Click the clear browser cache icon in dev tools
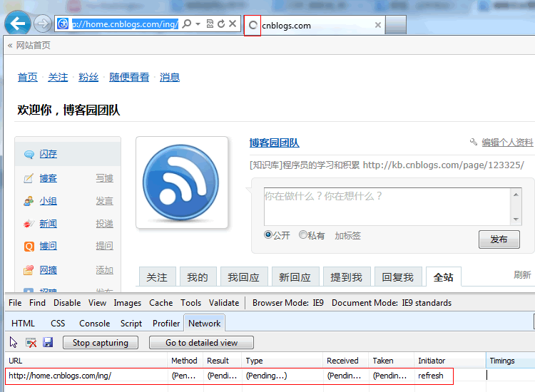 (x=31, y=343)
